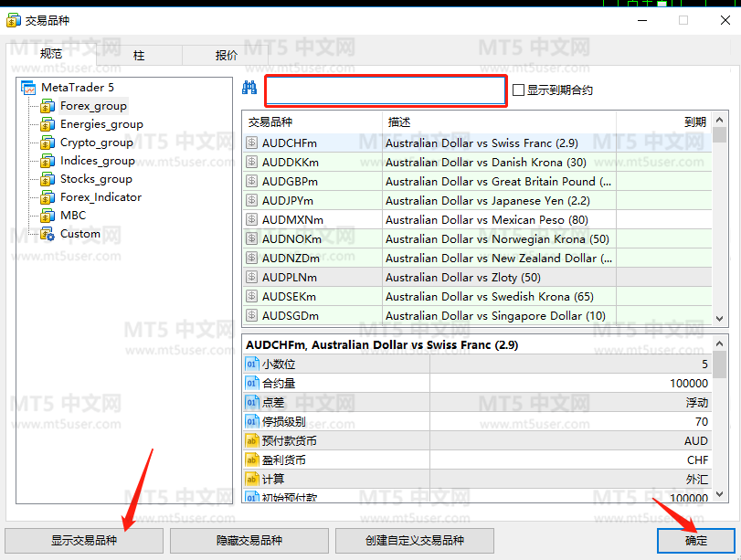This screenshot has width=741, height=560.
Task: Click the 显示交易品种 button
Action: tap(84, 541)
